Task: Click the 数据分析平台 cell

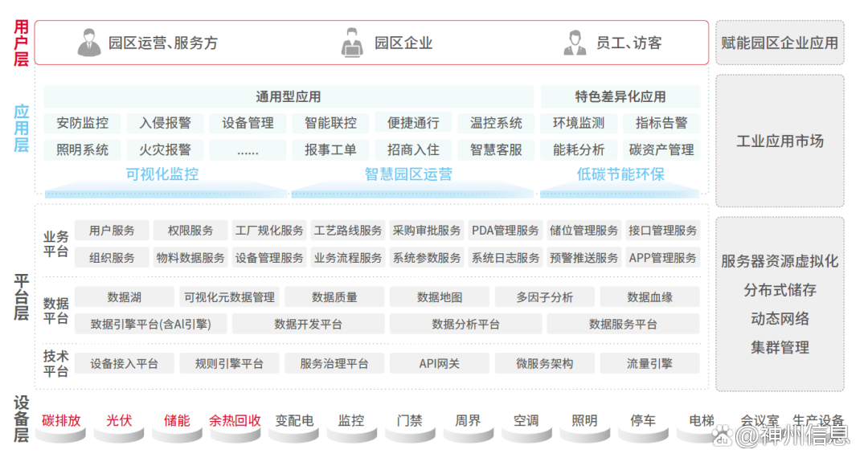Action: click(x=465, y=324)
